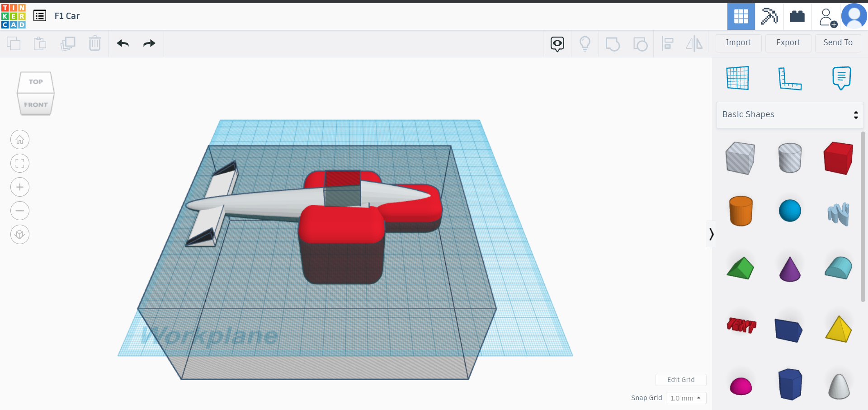Click the Tinkercad logo
The height and width of the screenshot is (410, 868).
[x=14, y=16]
